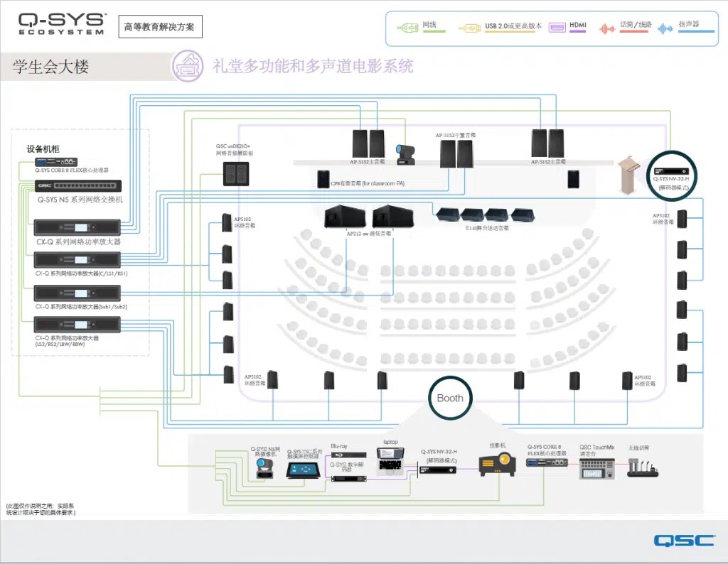Image resolution: width=728 pixels, height=564 pixels.
Task: Click the USB 2.0或更高版本 legend text
Action: [x=513, y=26]
